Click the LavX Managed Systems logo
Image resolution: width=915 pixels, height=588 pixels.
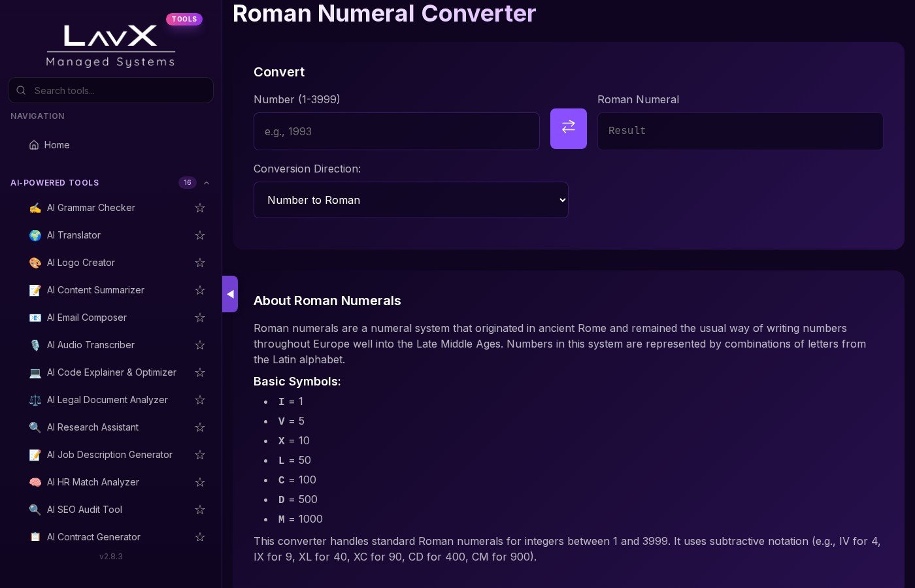tap(110, 45)
